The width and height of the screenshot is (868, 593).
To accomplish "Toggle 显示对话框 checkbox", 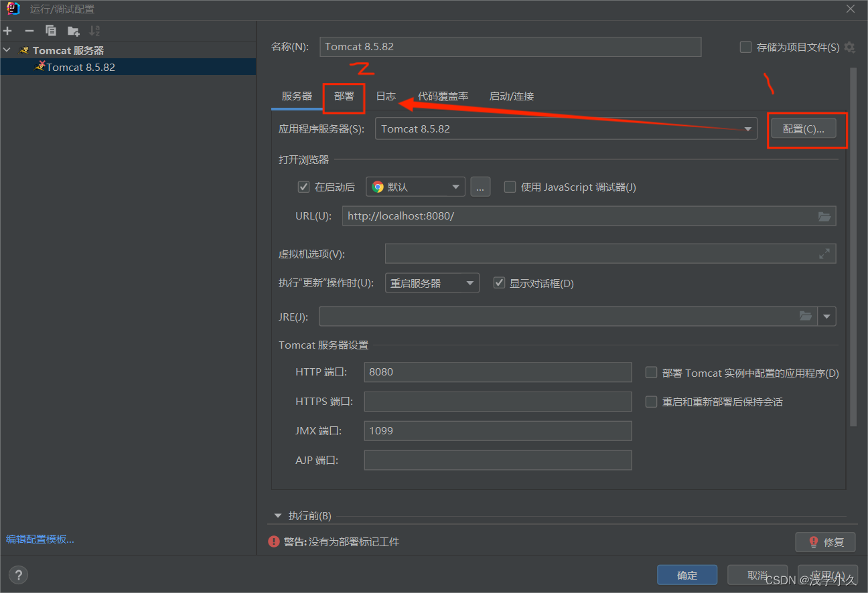I will coord(499,283).
